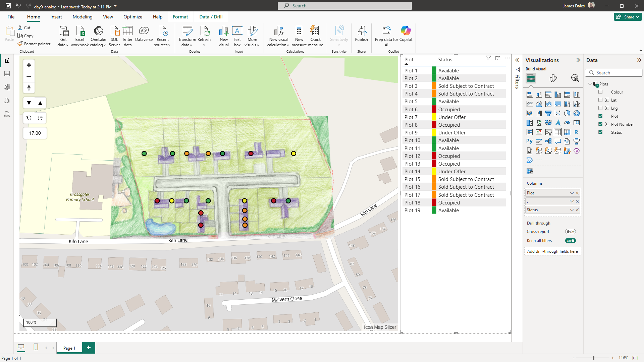Uncheck the Status field checkbox
The width and height of the screenshot is (644, 362).
click(600, 132)
